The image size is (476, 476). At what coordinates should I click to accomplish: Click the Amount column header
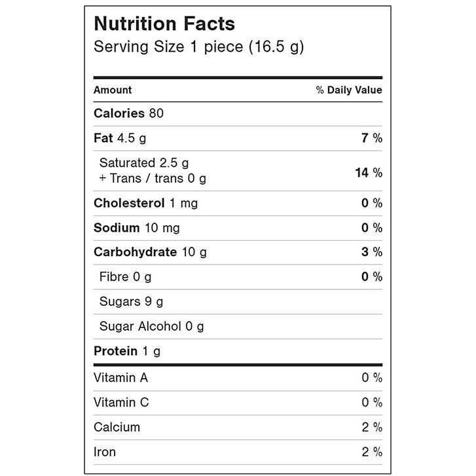[113, 90]
